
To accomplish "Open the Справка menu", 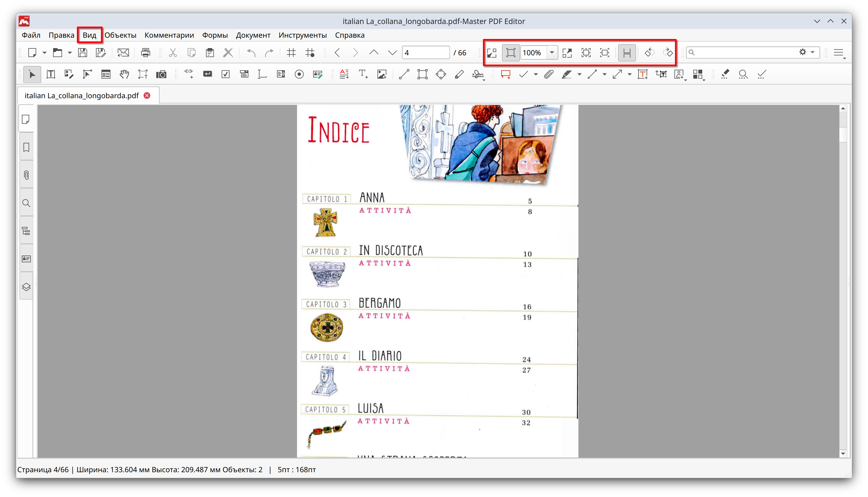I will point(350,35).
